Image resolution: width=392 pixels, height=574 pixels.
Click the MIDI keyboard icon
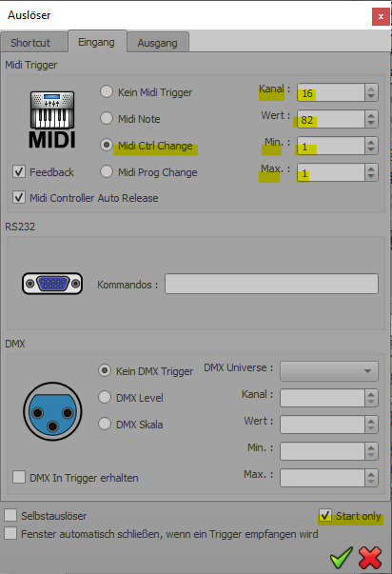click(x=52, y=119)
